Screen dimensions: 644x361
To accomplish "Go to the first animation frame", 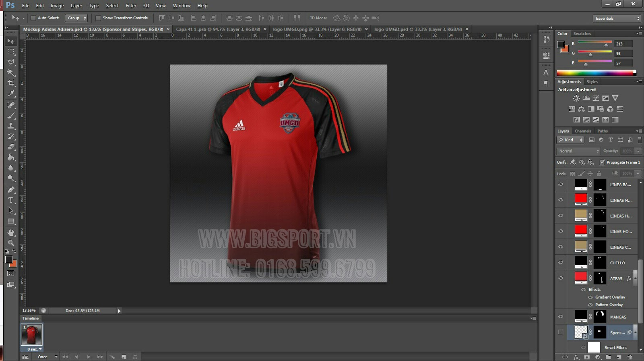I will tap(65, 357).
